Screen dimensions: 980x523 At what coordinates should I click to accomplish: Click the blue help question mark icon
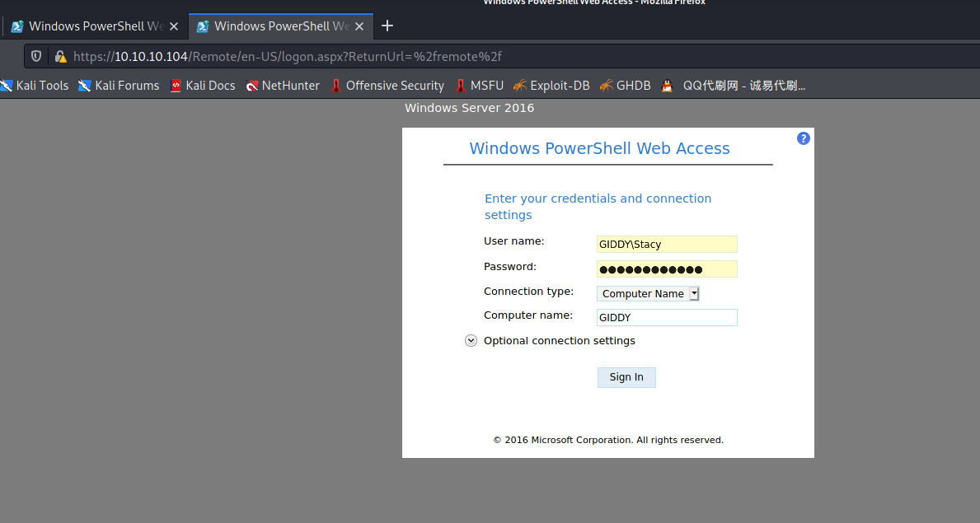[x=803, y=138]
